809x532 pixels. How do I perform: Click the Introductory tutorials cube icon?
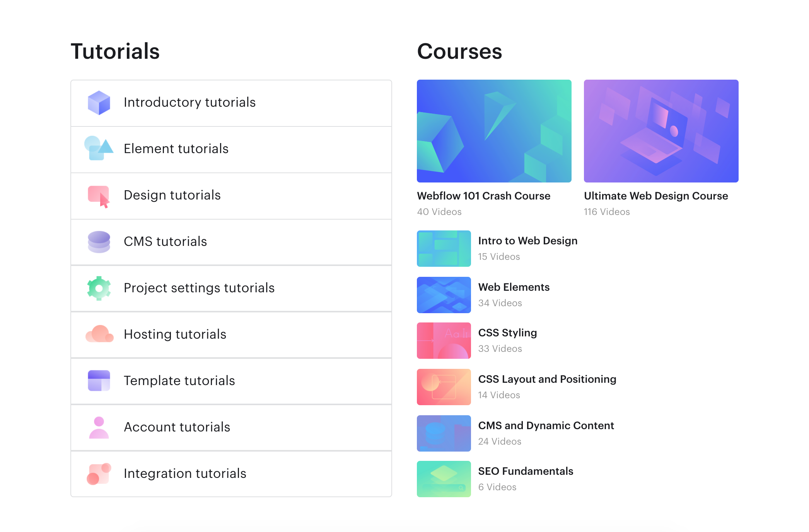click(x=99, y=102)
